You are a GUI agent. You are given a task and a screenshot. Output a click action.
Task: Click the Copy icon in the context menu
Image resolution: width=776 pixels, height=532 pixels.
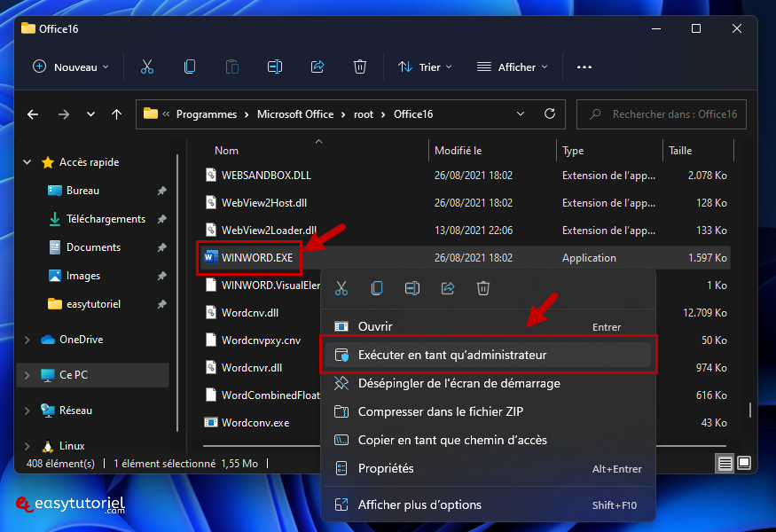coord(377,288)
